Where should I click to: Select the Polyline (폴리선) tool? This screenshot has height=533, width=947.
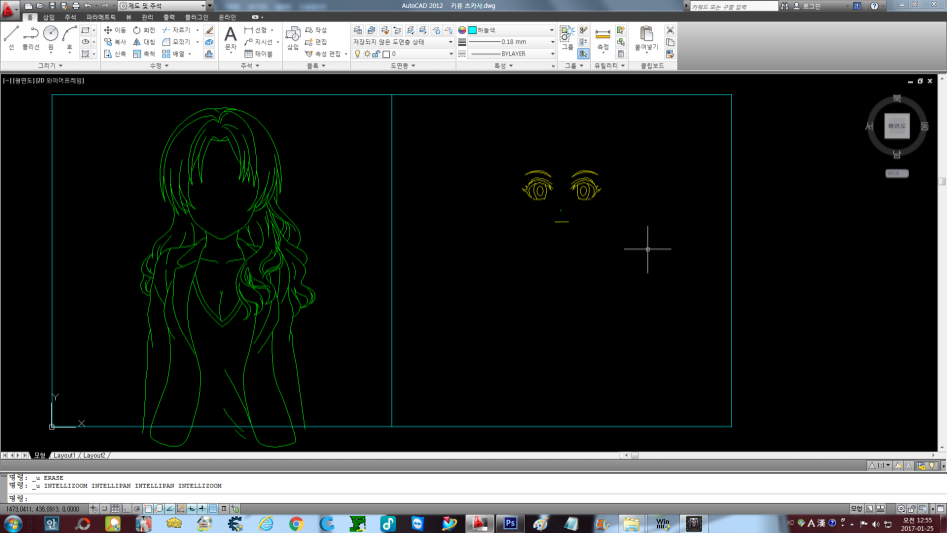click(31, 38)
